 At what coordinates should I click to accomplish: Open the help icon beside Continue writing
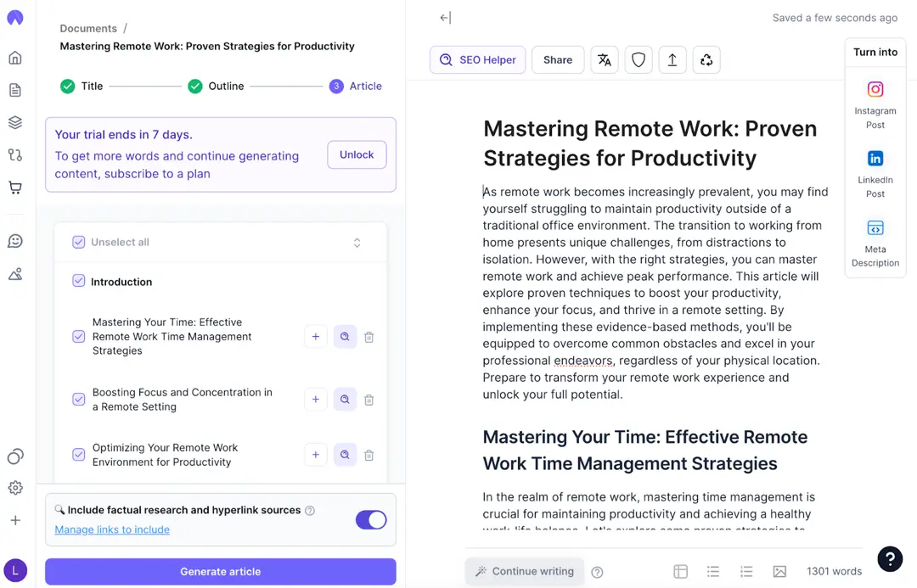coord(597,572)
